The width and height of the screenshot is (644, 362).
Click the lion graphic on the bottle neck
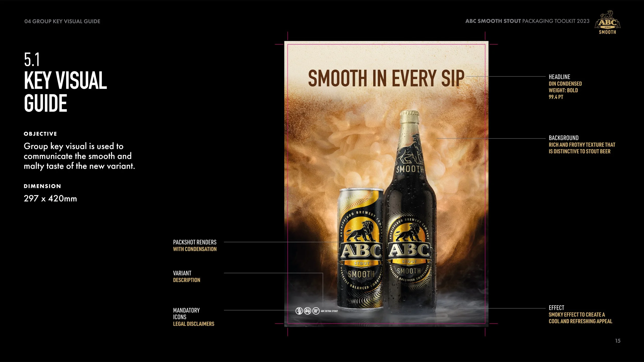tap(412, 152)
